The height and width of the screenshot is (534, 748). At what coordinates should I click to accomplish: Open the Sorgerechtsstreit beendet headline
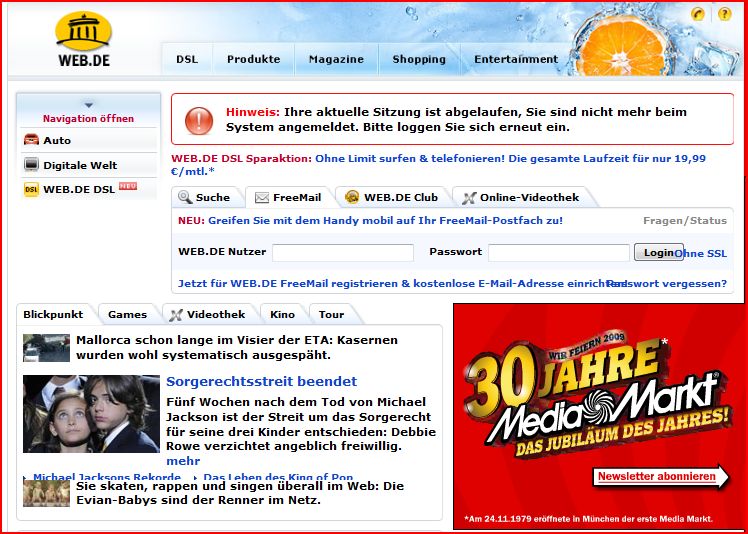click(261, 381)
